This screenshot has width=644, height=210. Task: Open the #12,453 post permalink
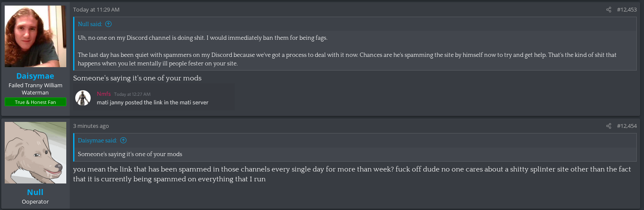627,9
